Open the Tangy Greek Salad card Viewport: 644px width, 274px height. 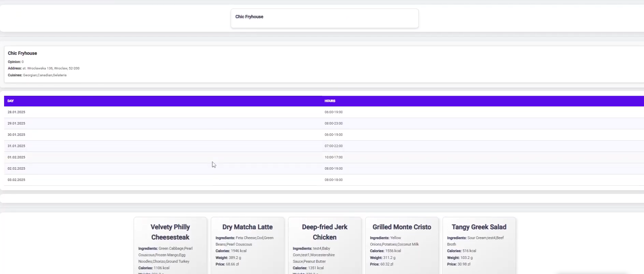pos(479,227)
